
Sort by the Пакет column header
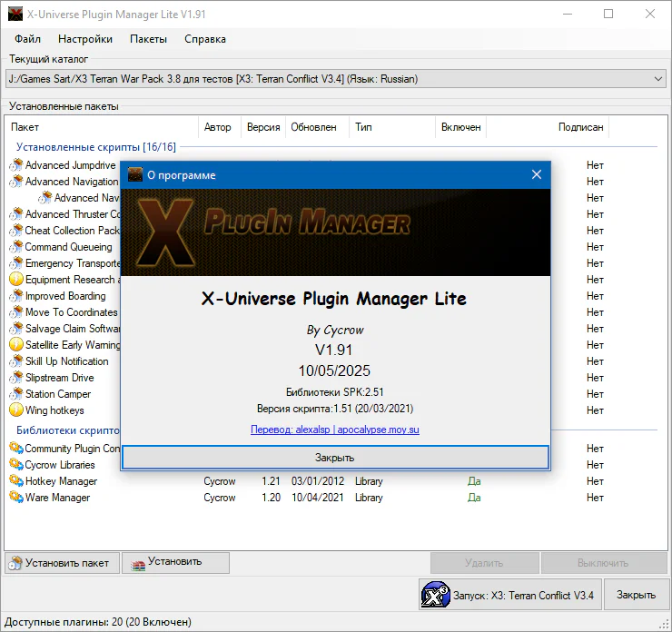click(x=102, y=127)
